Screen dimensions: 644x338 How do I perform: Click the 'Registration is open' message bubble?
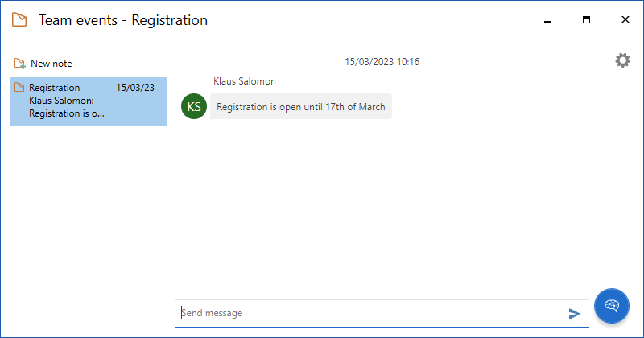point(301,107)
